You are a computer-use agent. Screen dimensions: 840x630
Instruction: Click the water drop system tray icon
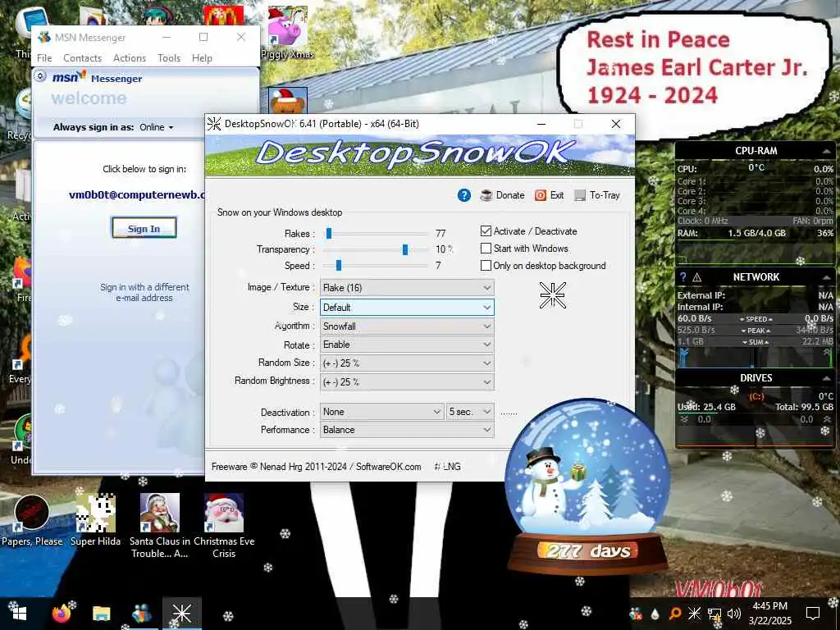tap(655, 614)
